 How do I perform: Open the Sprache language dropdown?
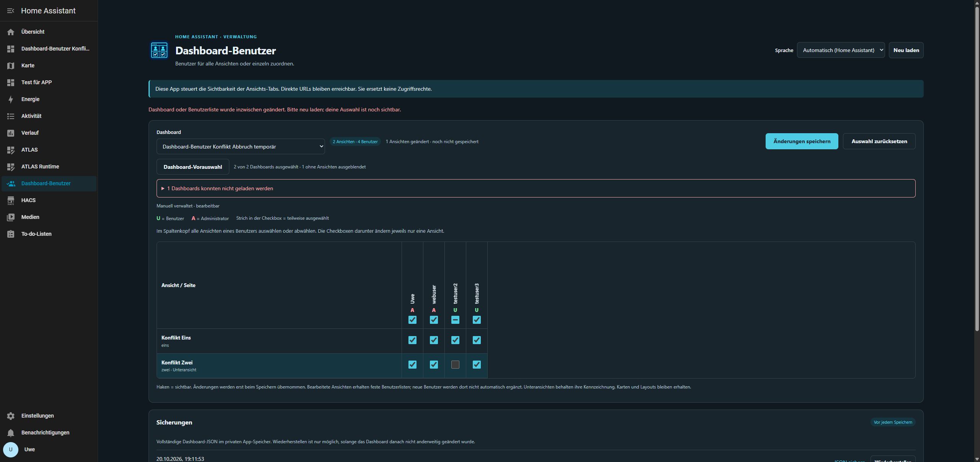pyautogui.click(x=841, y=50)
